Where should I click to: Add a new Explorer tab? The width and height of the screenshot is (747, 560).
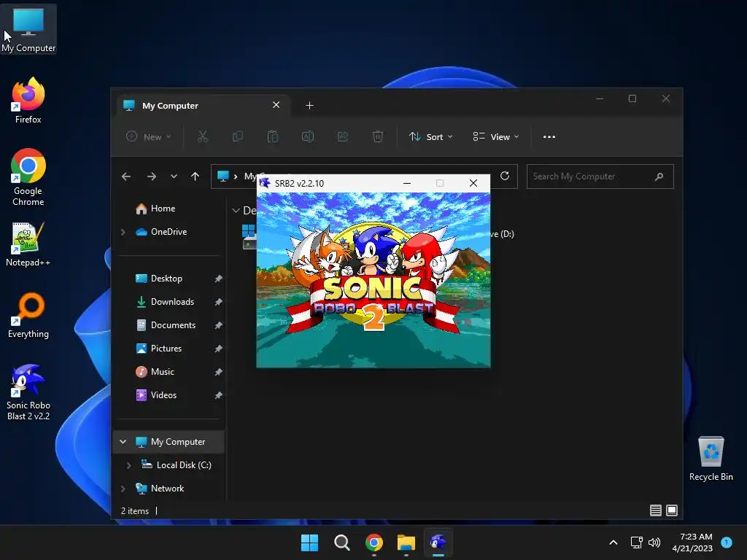[309, 105]
